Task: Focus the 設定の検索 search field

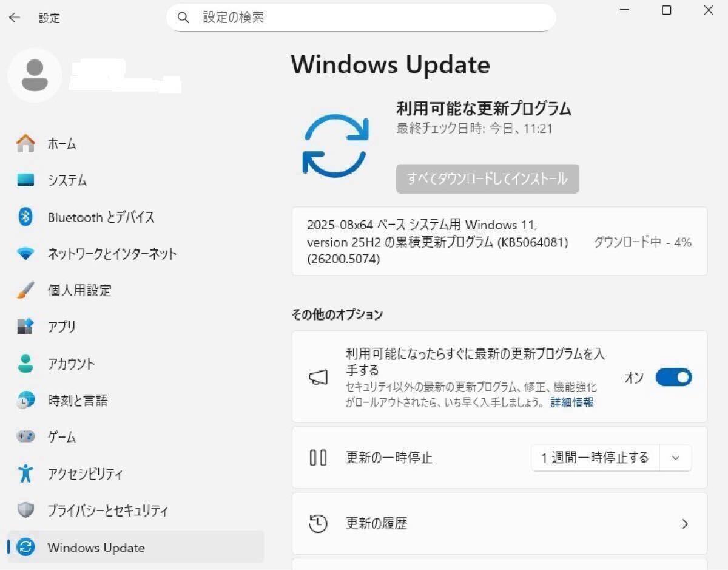Action: [x=361, y=18]
